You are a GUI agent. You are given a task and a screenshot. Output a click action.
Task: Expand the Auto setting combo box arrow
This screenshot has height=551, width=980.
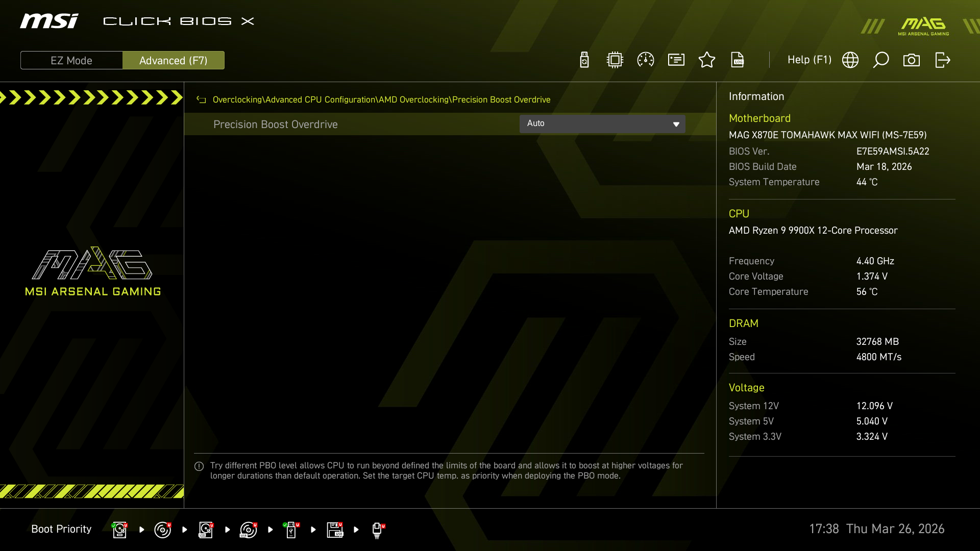(x=675, y=123)
